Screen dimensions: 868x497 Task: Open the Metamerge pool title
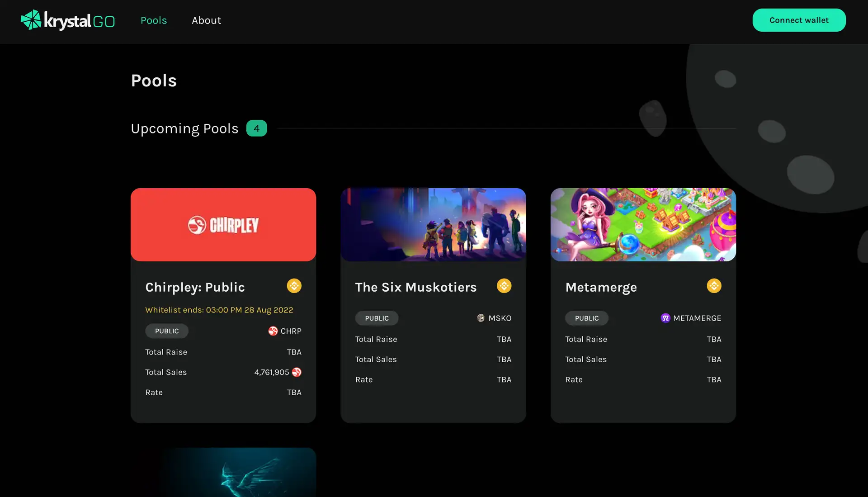click(601, 287)
